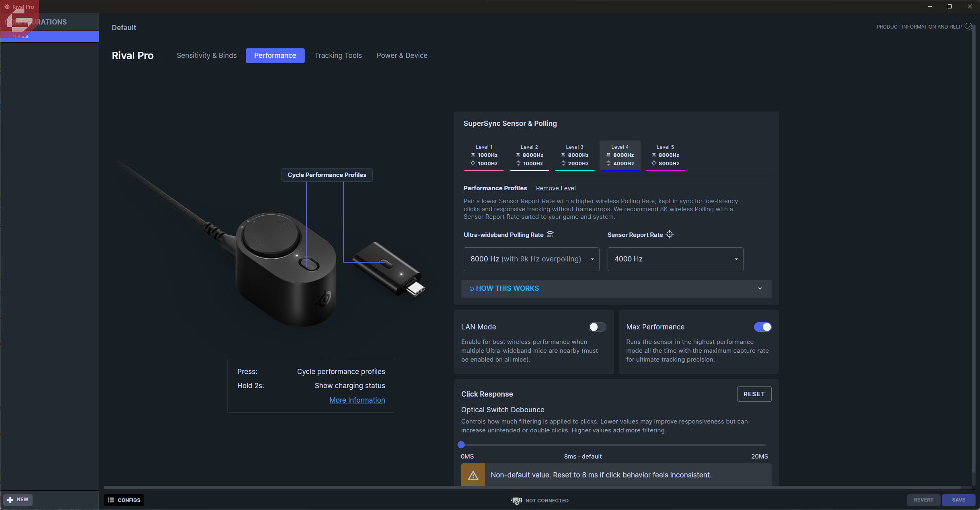
Task: Click the Optical Switch Debounce label
Action: 503,410
